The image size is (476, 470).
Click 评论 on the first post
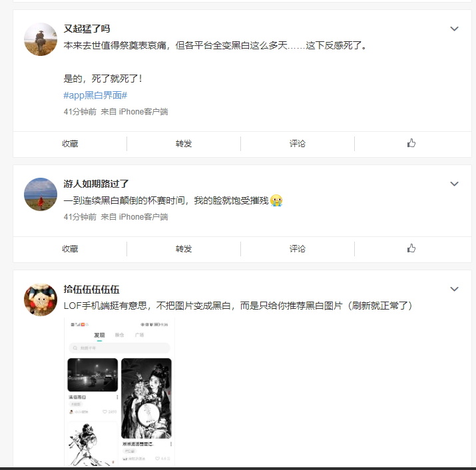298,144
